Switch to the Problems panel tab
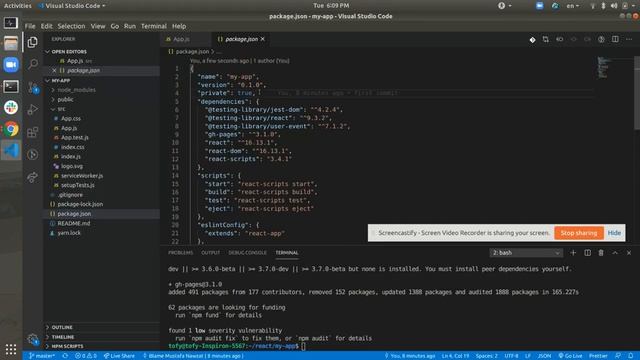The height and width of the screenshot is (360, 640). pyautogui.click(x=180, y=253)
